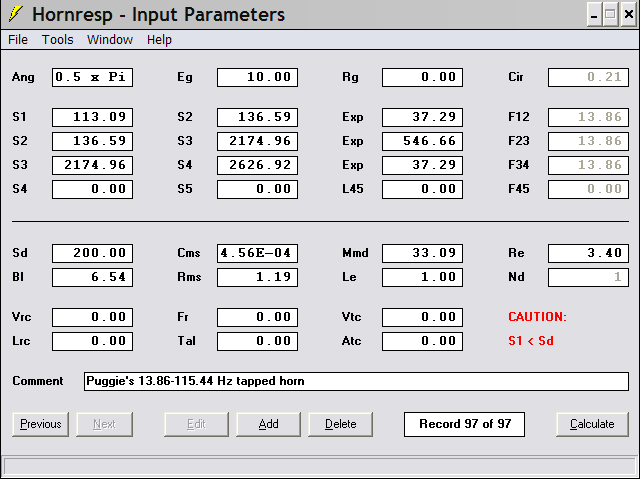Select the Rms field with 1.19
Viewport: 640px width, 479px height.
[x=257, y=277]
